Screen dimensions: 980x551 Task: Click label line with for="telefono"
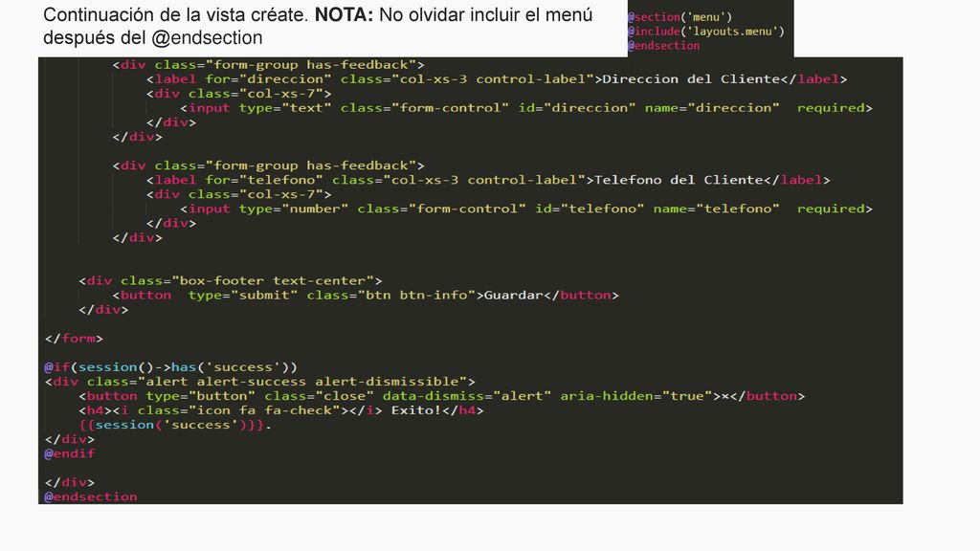click(x=488, y=180)
